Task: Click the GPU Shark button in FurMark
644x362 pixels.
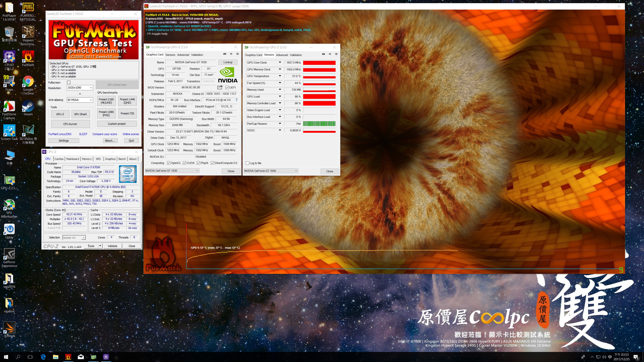Action: [x=80, y=114]
